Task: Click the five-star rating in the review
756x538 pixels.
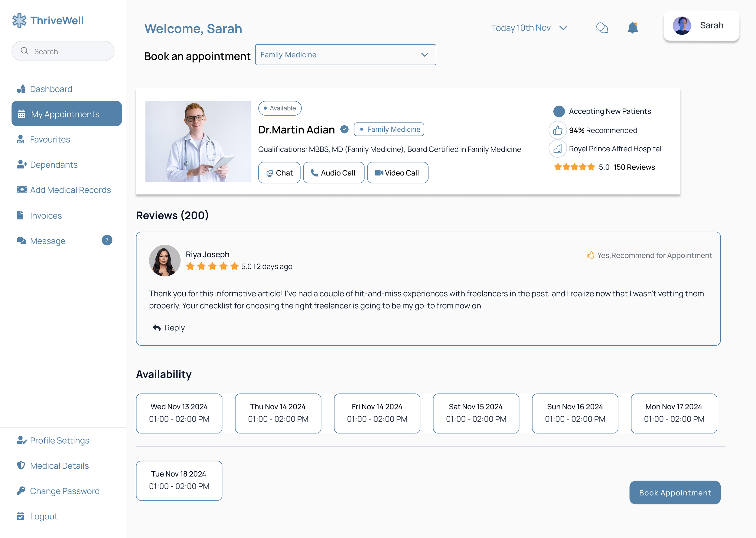Action: 212,266
